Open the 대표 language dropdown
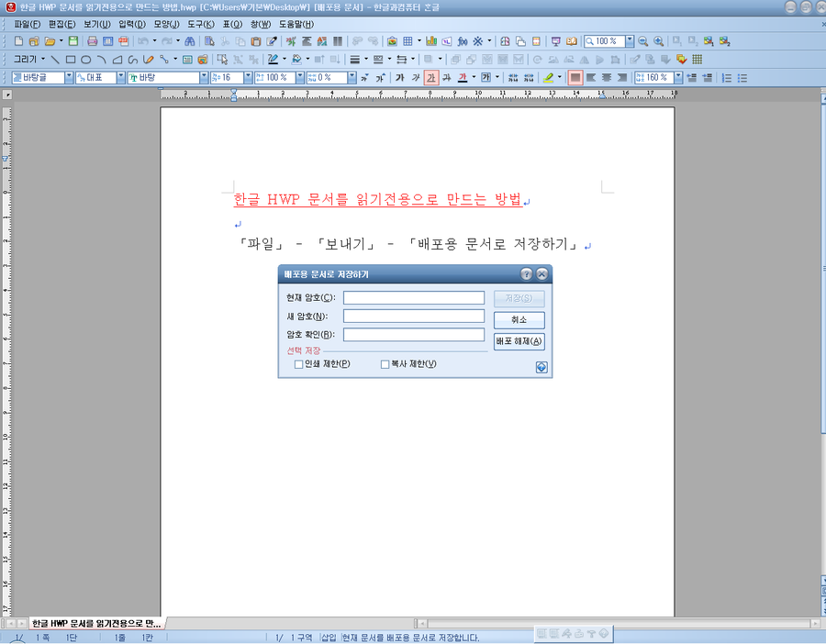This screenshot has width=826, height=644. (121, 78)
